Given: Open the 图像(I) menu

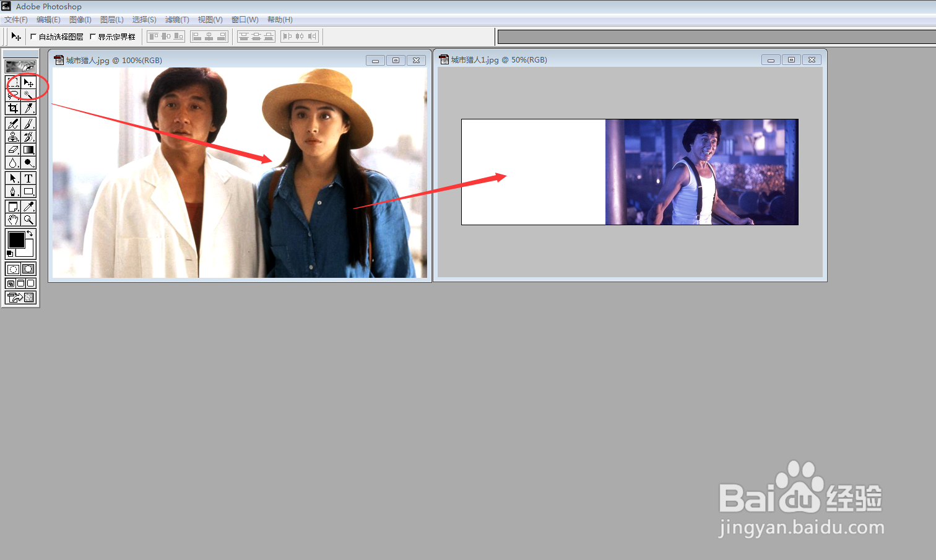Looking at the screenshot, I should click(x=80, y=20).
